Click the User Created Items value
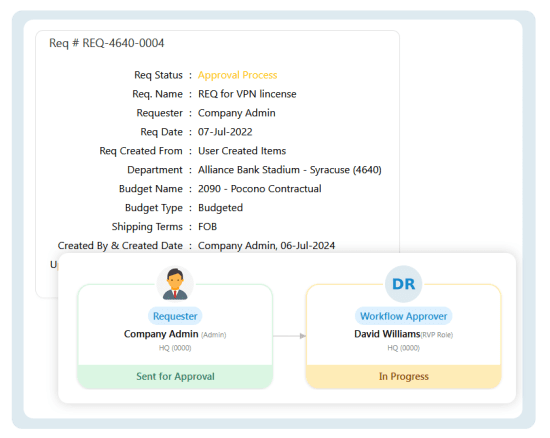Image resolution: width=550 pixels, height=438 pixels. pos(242,151)
